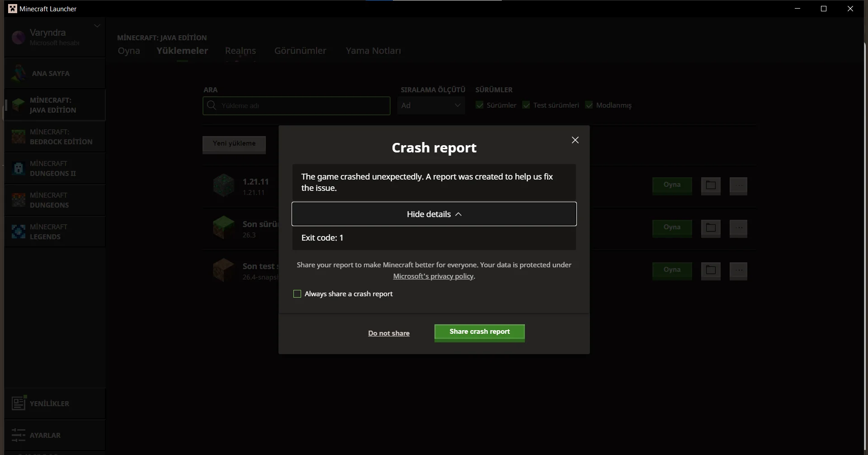868x455 pixels.
Task: Select Minecraft: Java Edition in sidebar
Action: [55, 105]
